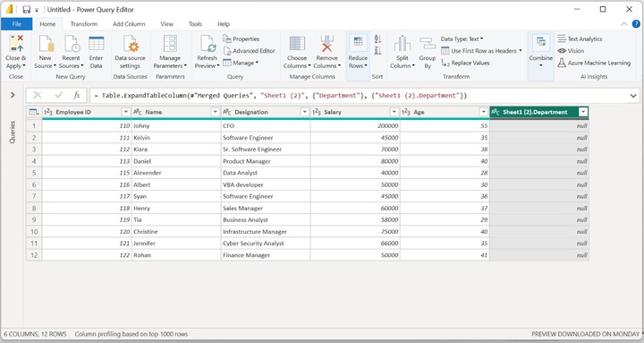Click the Group By icon

pos(428,43)
